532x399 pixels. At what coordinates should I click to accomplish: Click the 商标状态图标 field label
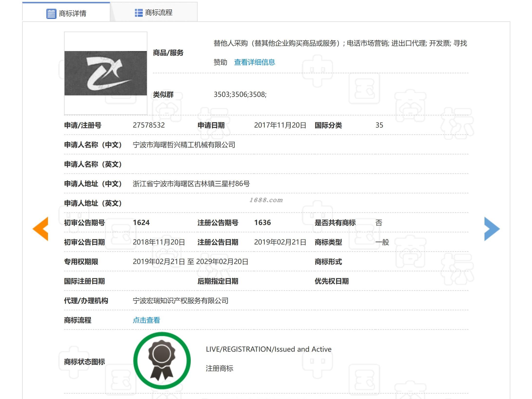click(85, 362)
